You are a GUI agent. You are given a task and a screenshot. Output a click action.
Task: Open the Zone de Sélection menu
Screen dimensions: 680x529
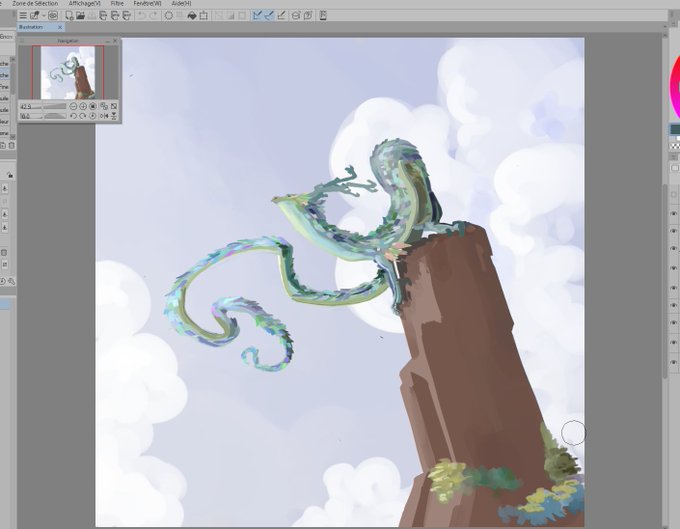35,3
